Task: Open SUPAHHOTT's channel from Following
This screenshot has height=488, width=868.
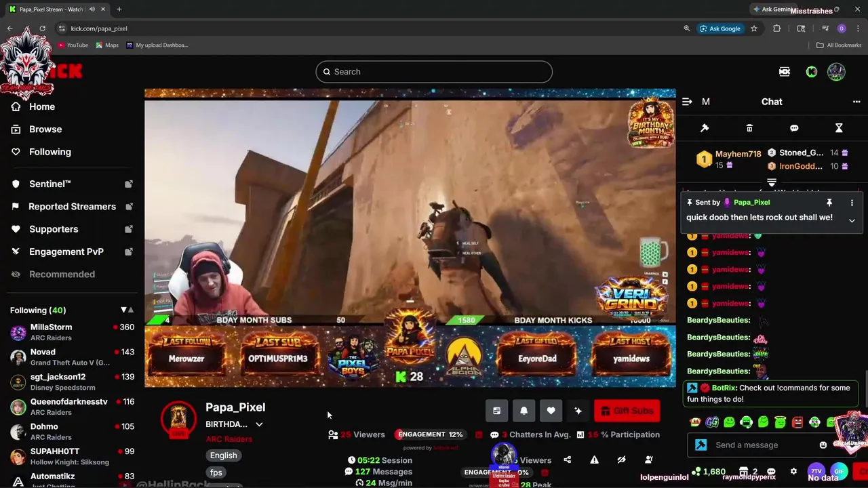Action: coord(71,457)
